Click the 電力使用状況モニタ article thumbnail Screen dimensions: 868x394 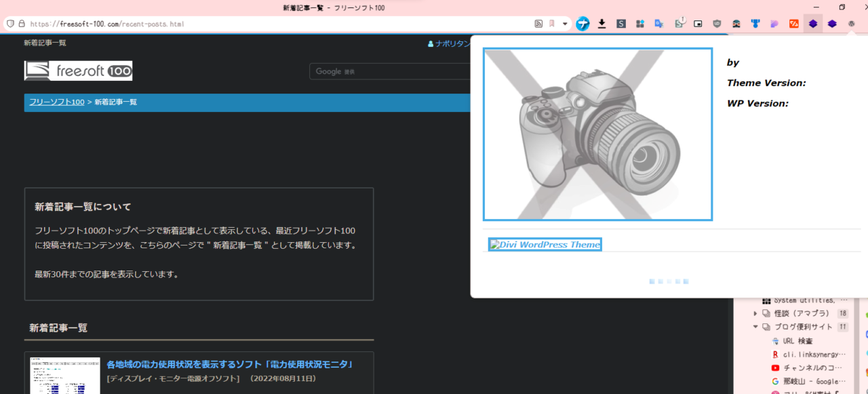[65, 376]
